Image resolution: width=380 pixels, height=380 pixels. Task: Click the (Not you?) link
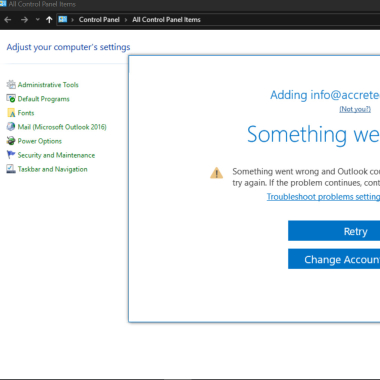tap(355, 109)
